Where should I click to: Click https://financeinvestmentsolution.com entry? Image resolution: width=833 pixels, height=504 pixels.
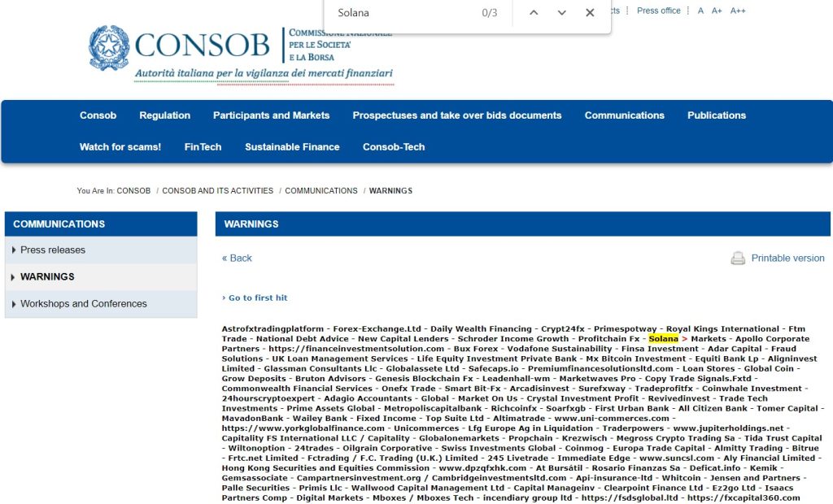click(x=356, y=349)
